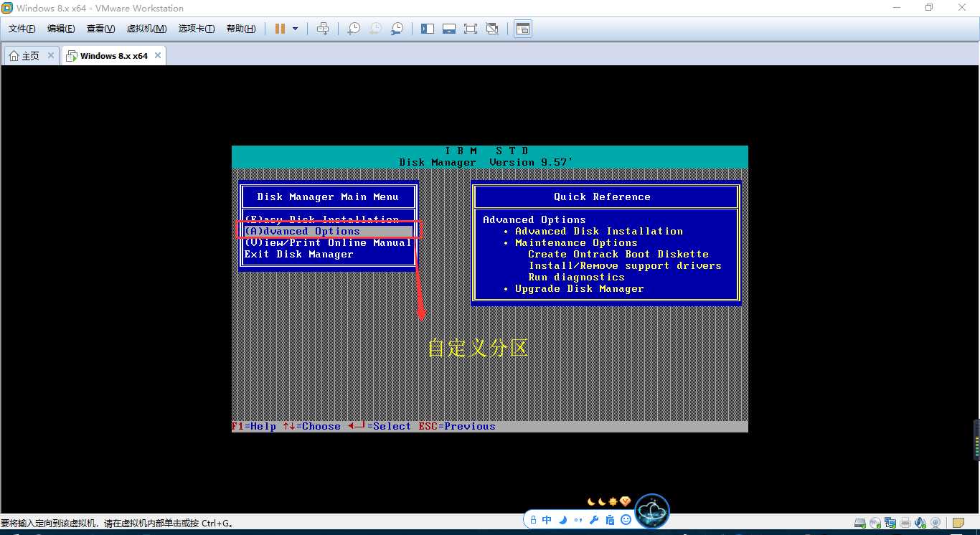Click the printer device status icon
The height and width of the screenshot is (535, 980).
(x=906, y=523)
